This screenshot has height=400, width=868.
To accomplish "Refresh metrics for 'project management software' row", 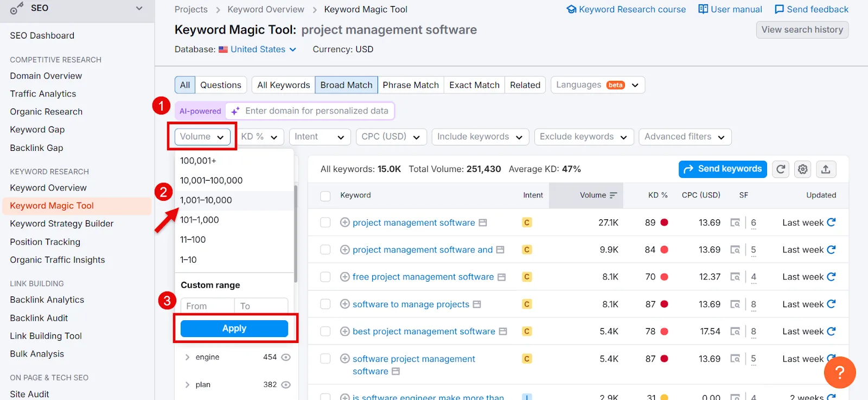I will tap(831, 222).
